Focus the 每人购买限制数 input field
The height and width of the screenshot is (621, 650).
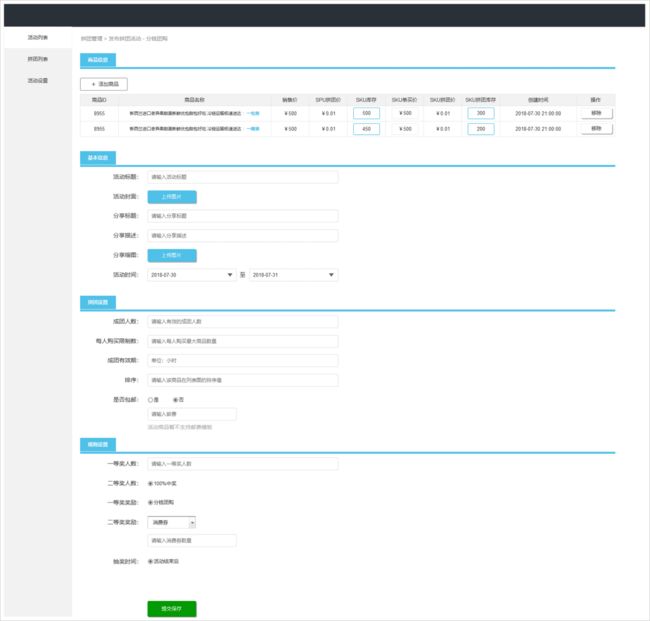tap(243, 341)
